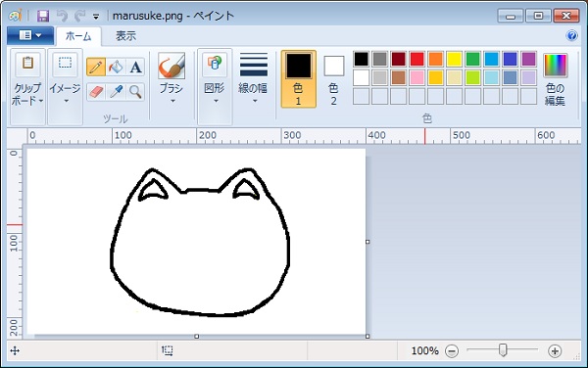Pick the lavender color swatch
The width and height of the screenshot is (588, 368).
click(x=529, y=77)
